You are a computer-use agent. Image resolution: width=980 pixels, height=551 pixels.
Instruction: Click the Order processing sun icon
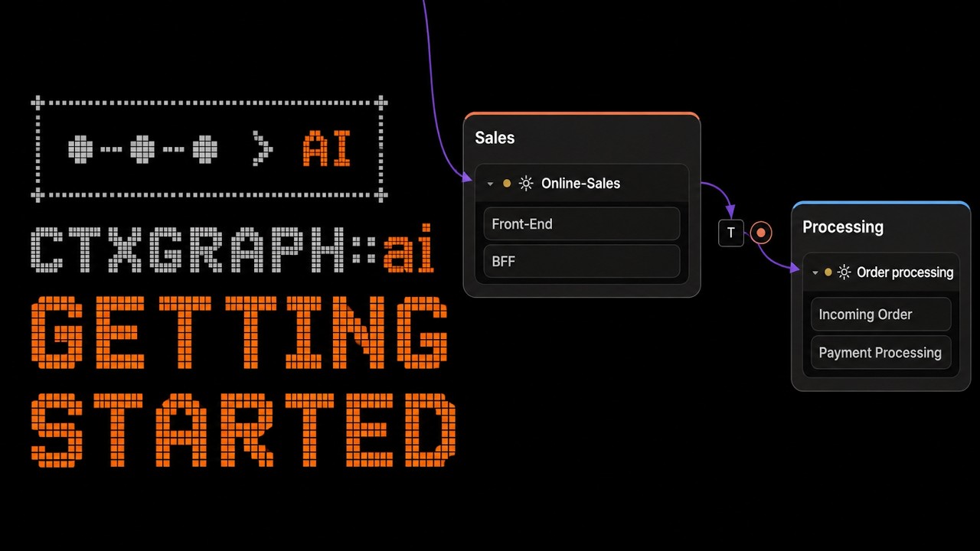pyautogui.click(x=844, y=272)
